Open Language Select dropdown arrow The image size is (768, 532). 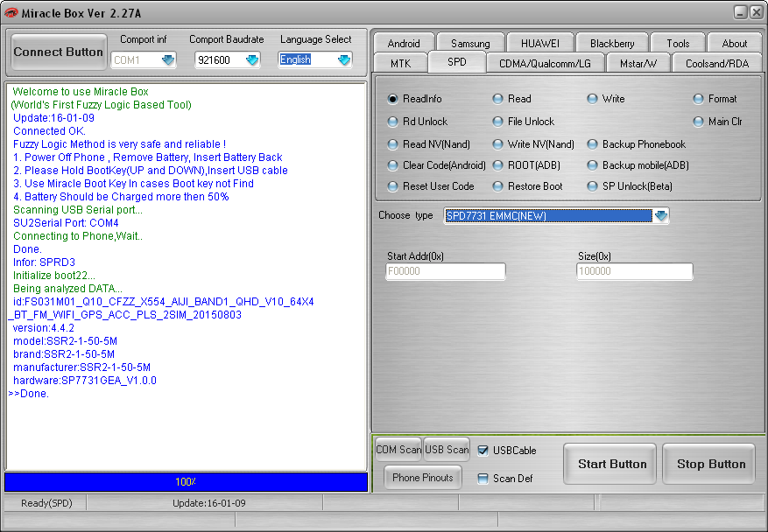(x=344, y=59)
